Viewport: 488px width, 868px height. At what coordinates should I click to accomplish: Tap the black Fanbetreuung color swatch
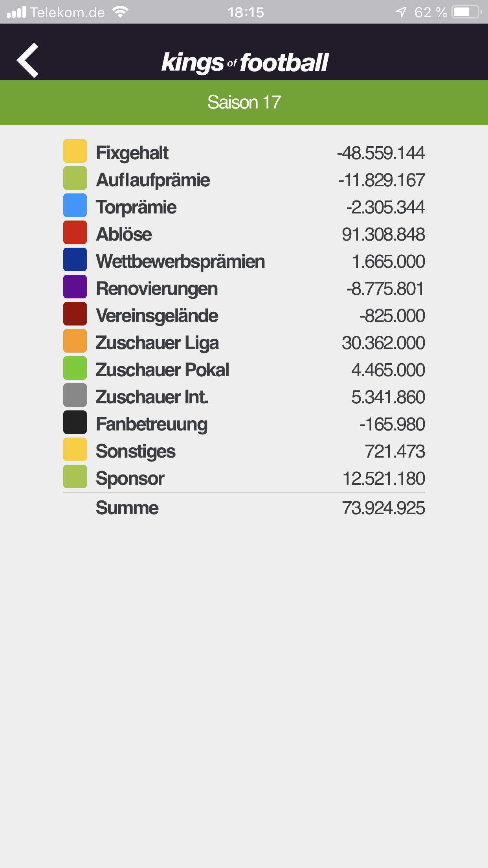click(75, 422)
